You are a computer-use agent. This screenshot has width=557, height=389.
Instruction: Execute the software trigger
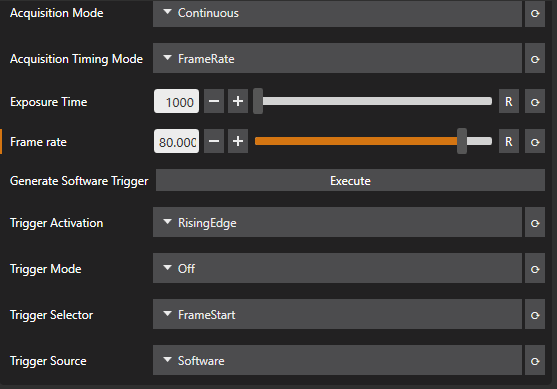[350, 180]
